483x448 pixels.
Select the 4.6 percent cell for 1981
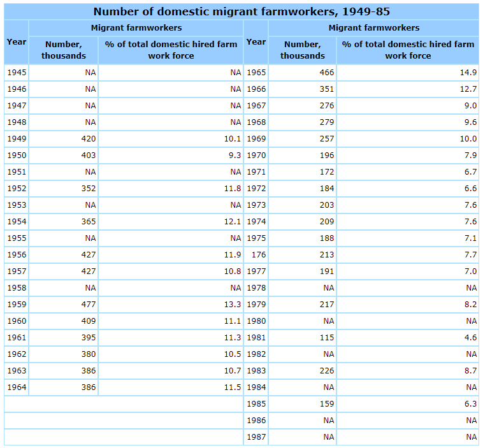tap(470, 337)
